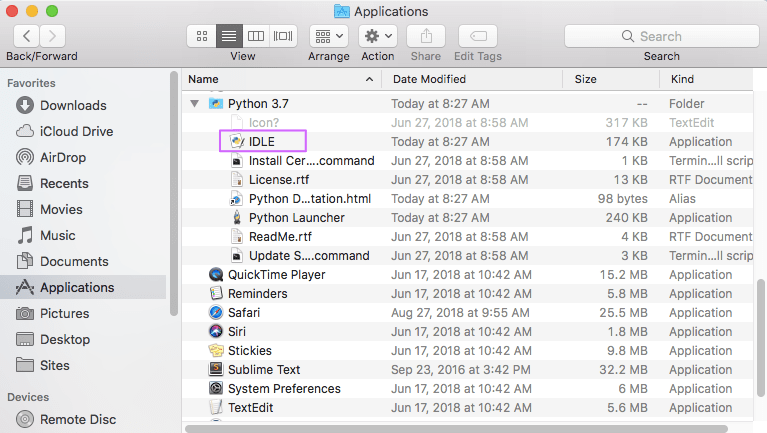This screenshot has height=433, width=767.
Task: Click the QuickTime Player icon
Action: click(x=216, y=275)
